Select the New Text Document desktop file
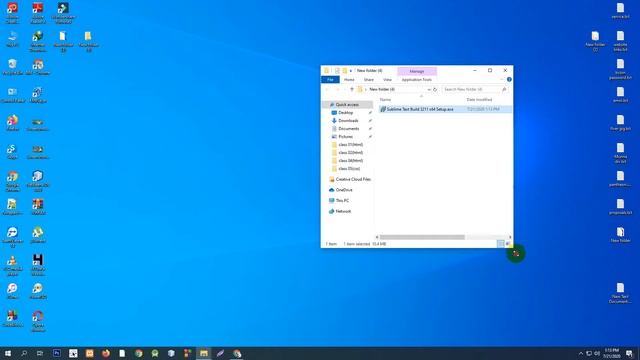Screen dimensions: 640x360 [x=620, y=293]
